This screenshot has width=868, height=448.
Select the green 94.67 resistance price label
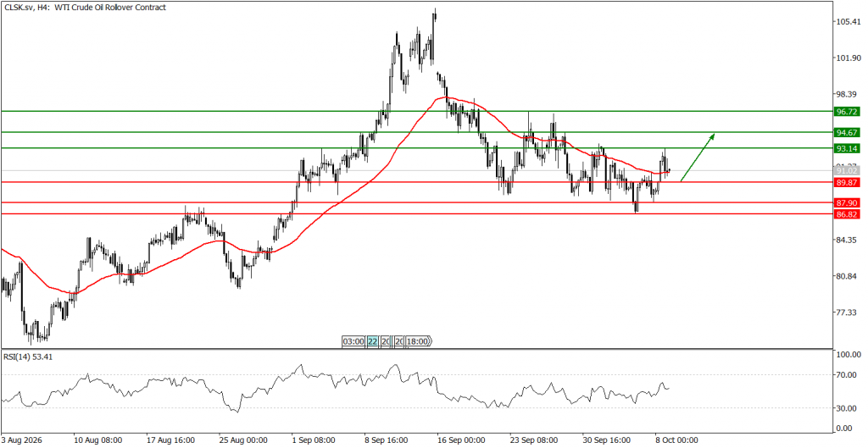(x=847, y=132)
